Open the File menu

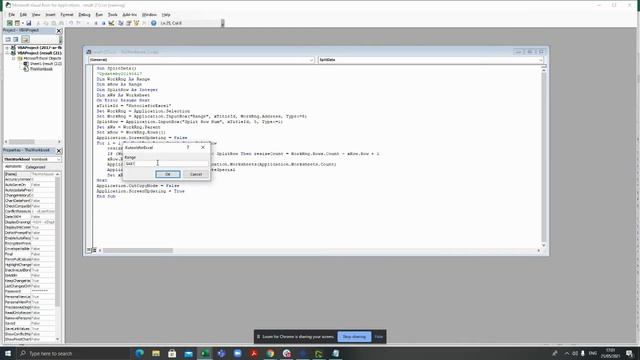click(11, 15)
